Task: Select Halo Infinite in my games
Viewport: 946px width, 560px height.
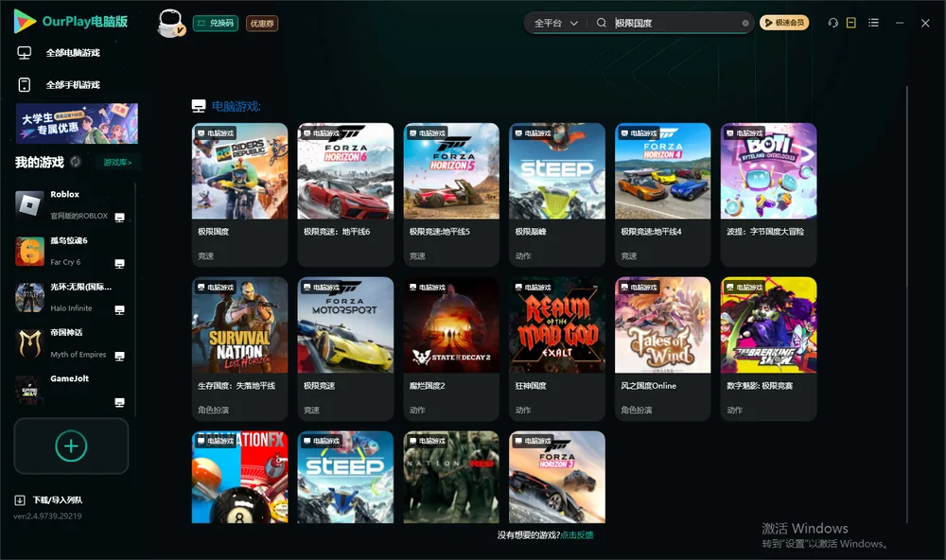Action: pyautogui.click(x=71, y=297)
